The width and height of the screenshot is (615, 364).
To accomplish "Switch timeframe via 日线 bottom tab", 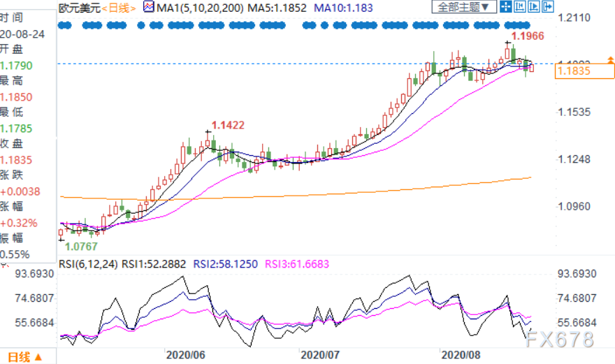I will point(24,357).
